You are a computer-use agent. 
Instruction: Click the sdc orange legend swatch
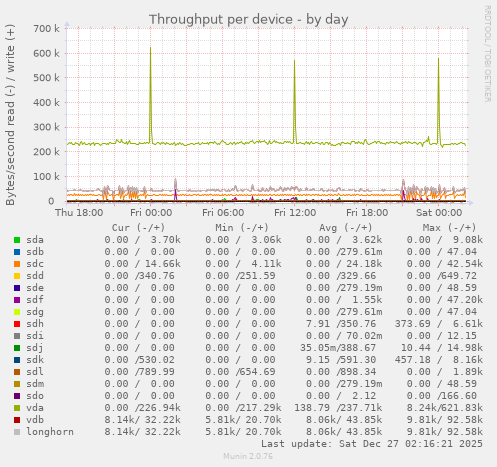tap(17, 264)
